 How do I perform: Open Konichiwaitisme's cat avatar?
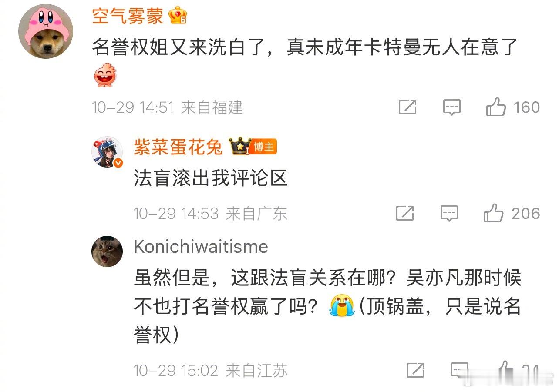click(x=107, y=251)
